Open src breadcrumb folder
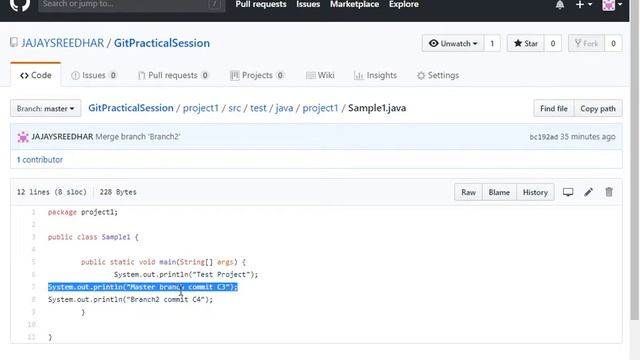 (x=235, y=108)
